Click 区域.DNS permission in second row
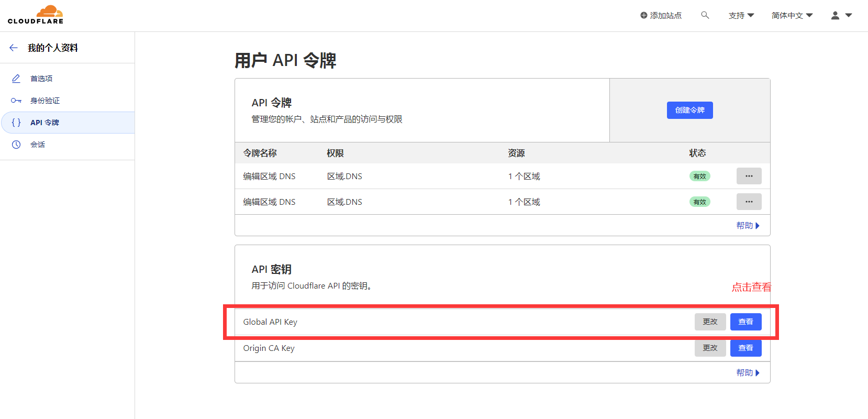Screen dimensions: 868x419 point(344,202)
